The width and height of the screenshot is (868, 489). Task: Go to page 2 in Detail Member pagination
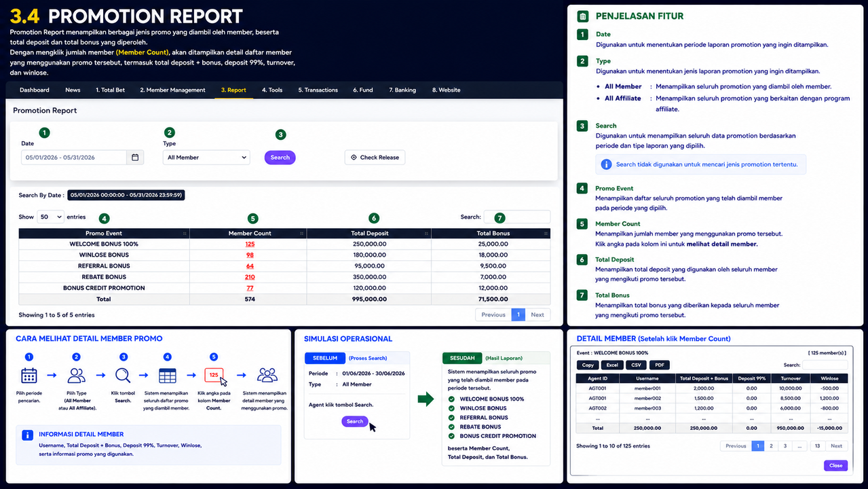pos(771,446)
